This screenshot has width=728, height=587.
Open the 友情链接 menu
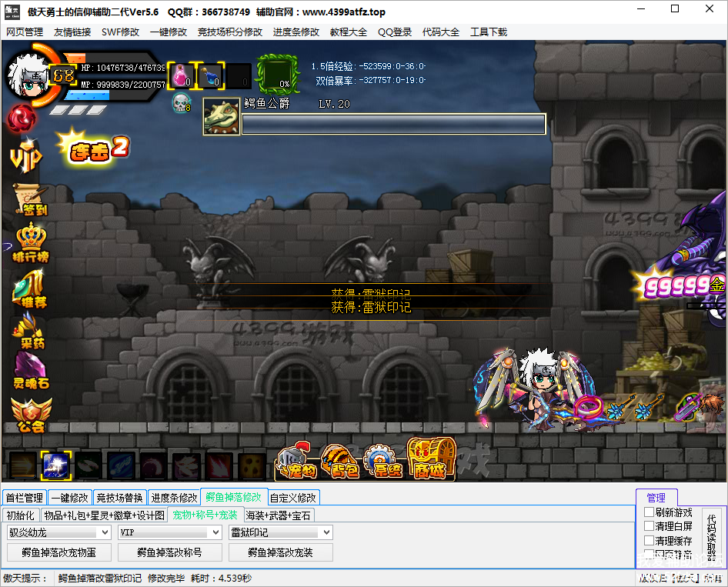coord(72,32)
